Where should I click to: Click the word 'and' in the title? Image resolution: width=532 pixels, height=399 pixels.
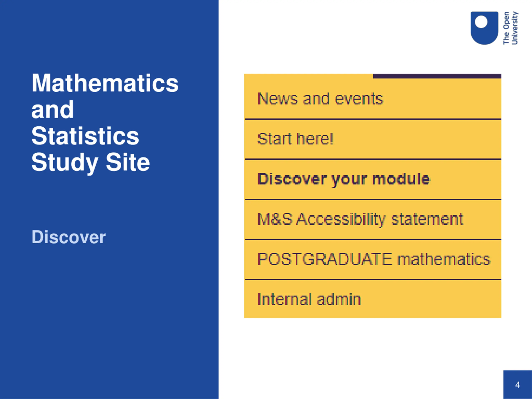pos(52,110)
